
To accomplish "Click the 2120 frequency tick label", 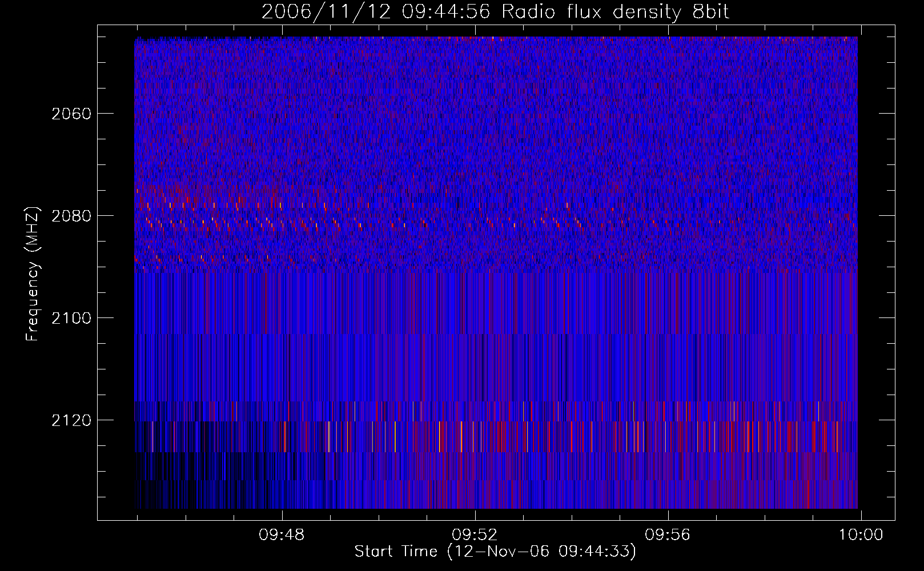I will click(71, 420).
